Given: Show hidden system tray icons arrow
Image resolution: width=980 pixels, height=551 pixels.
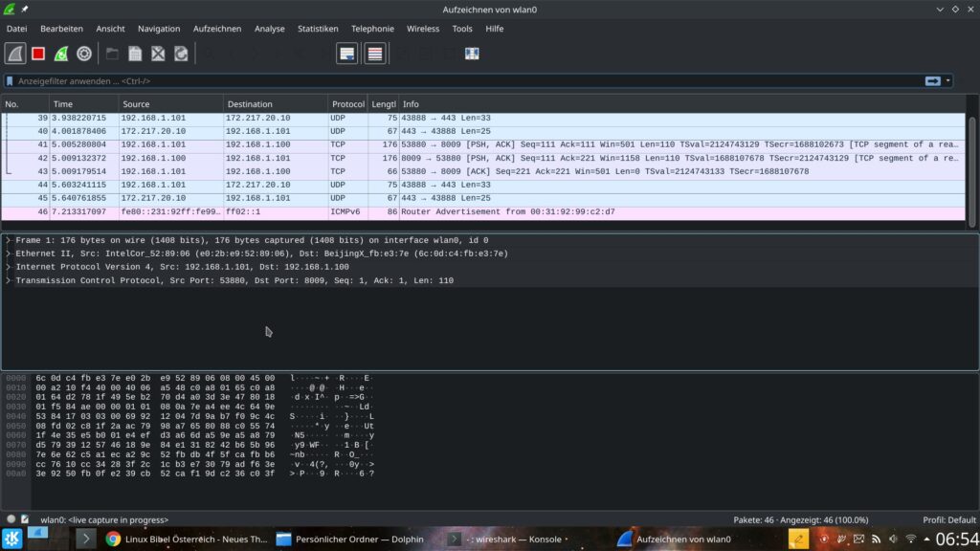Looking at the screenshot, I should tap(926, 540).
